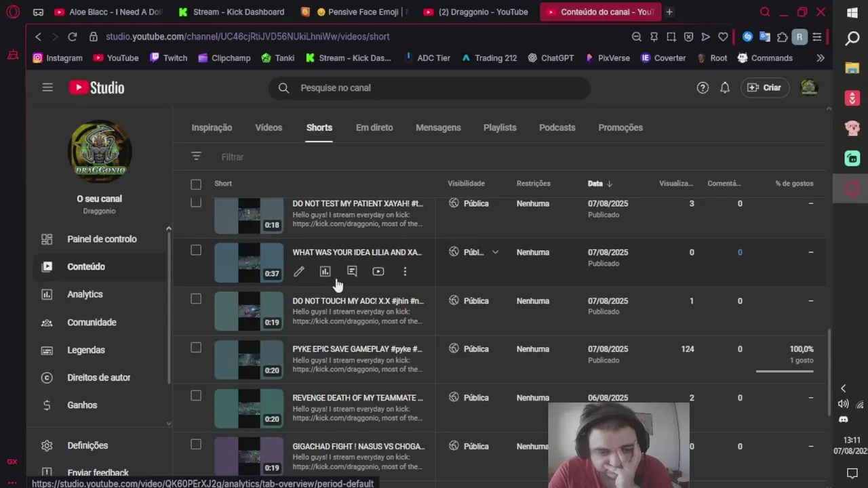Check the WHAT WAS YOUR IDEA LILIA row
The width and height of the screenshot is (868, 488).
[196, 251]
